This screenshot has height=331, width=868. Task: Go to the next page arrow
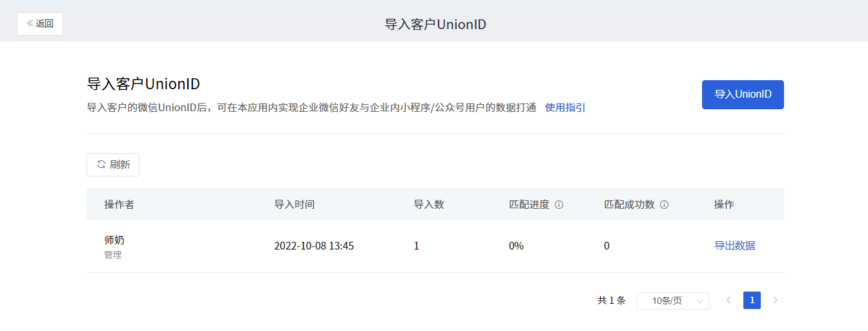point(776,300)
